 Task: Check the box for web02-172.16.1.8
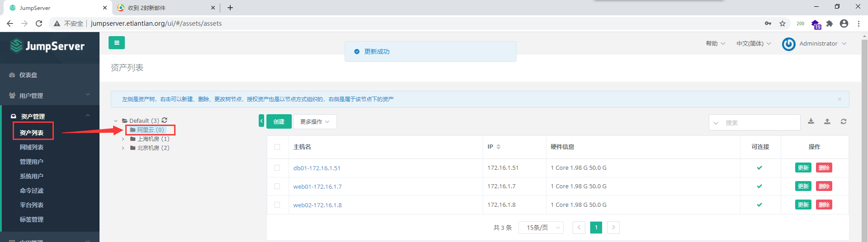tap(277, 205)
